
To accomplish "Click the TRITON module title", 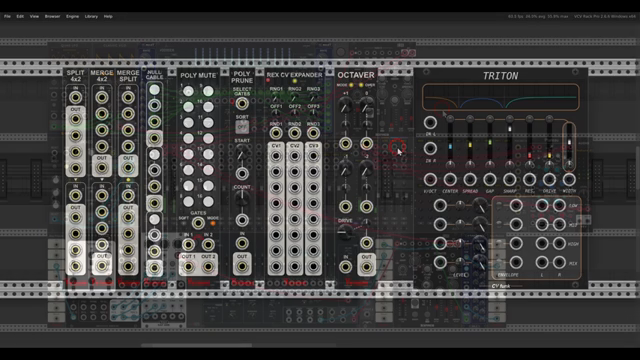I will 500,76.
